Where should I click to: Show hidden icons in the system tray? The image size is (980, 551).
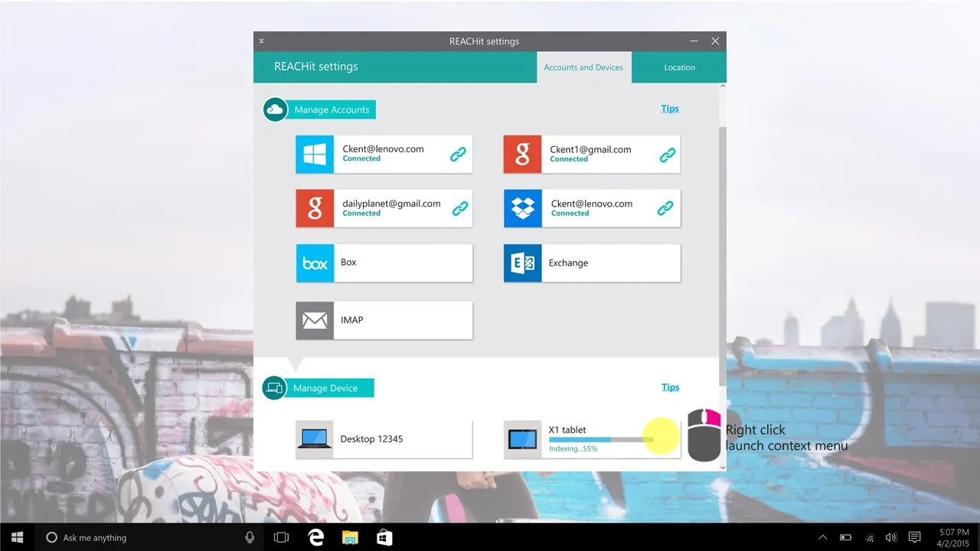823,537
